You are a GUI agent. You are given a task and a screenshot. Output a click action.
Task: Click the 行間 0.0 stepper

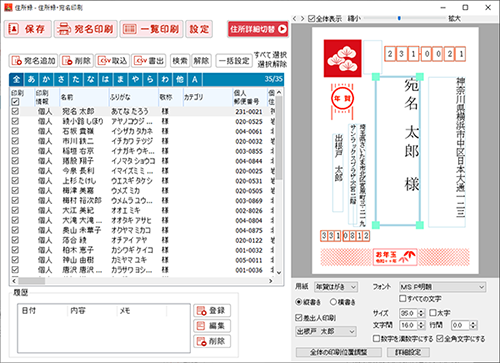[x=474, y=325]
